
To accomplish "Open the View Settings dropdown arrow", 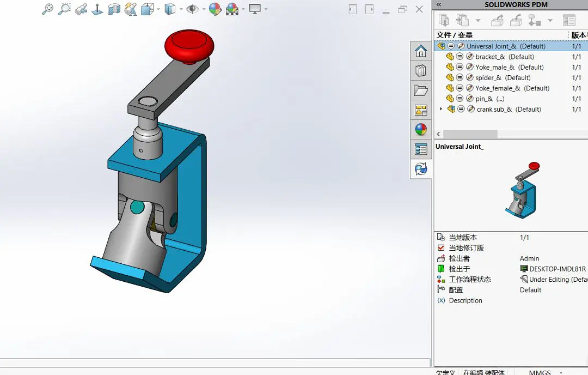I will tap(266, 9).
